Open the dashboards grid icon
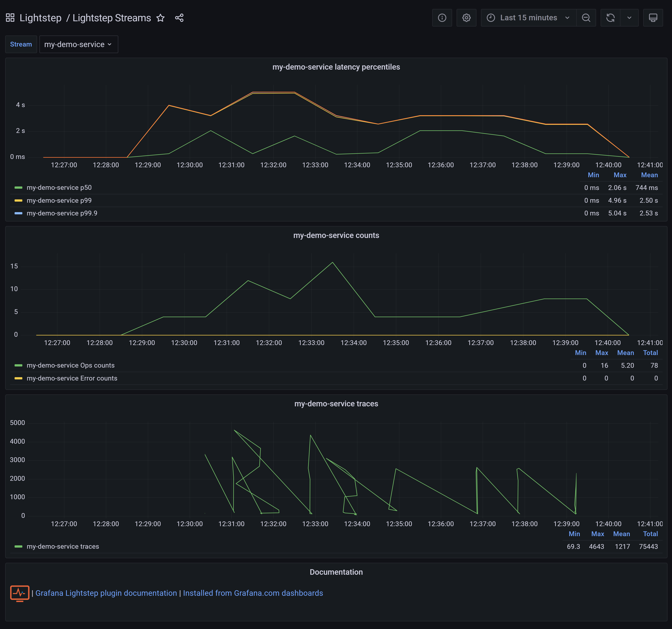 pyautogui.click(x=10, y=18)
